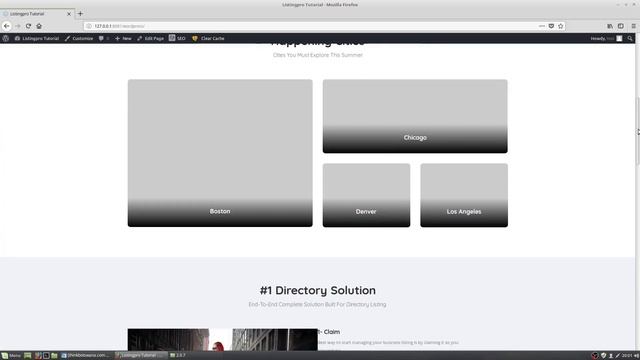Close the Listingpro Tutorial tab

(x=69, y=13)
